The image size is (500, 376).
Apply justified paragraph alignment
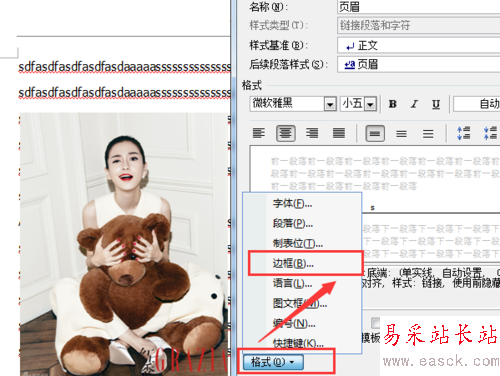click(x=339, y=134)
